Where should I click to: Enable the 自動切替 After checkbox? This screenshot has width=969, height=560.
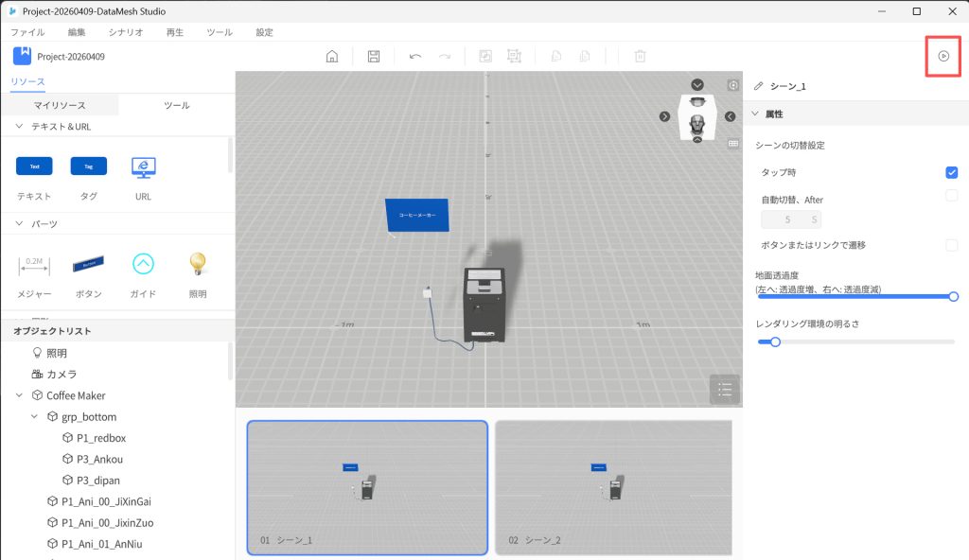coord(952,196)
